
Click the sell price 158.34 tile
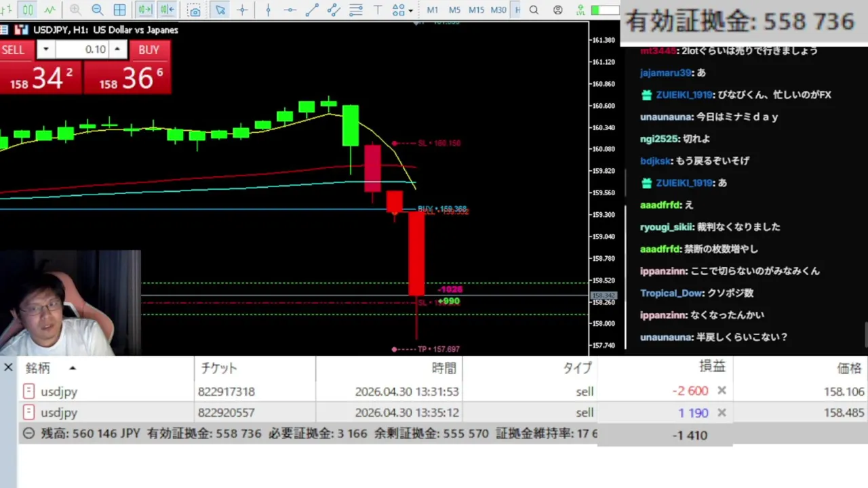pyautogui.click(x=41, y=77)
